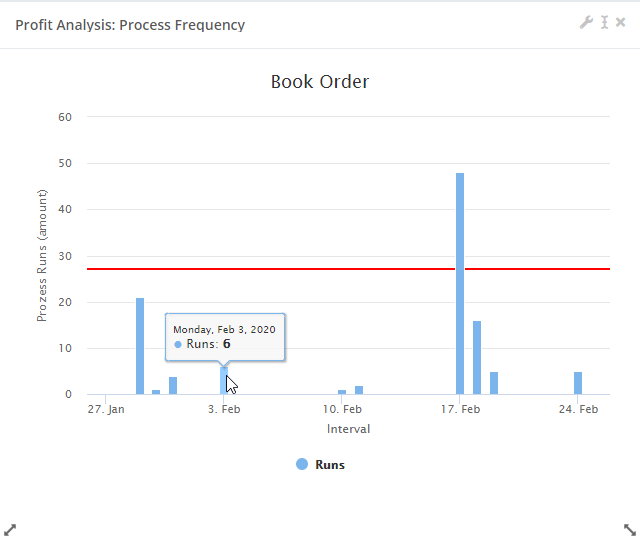The height and width of the screenshot is (540, 640).
Task: Click the y-axis label 50
Action: coord(65,163)
